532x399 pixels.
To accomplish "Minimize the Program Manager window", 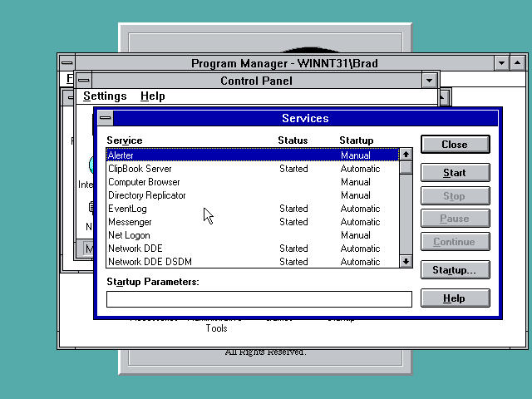I will [x=501, y=63].
